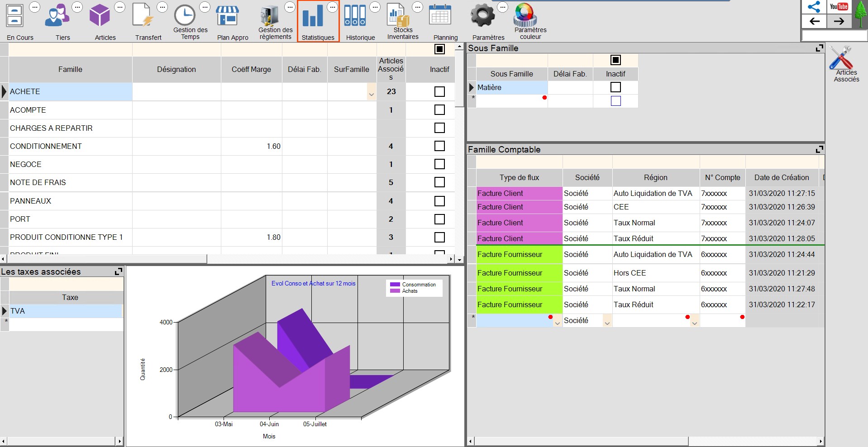Image resolution: width=868 pixels, height=447 pixels.
Task: Toggle Inactif for the Matière sous famille
Action: click(615, 87)
